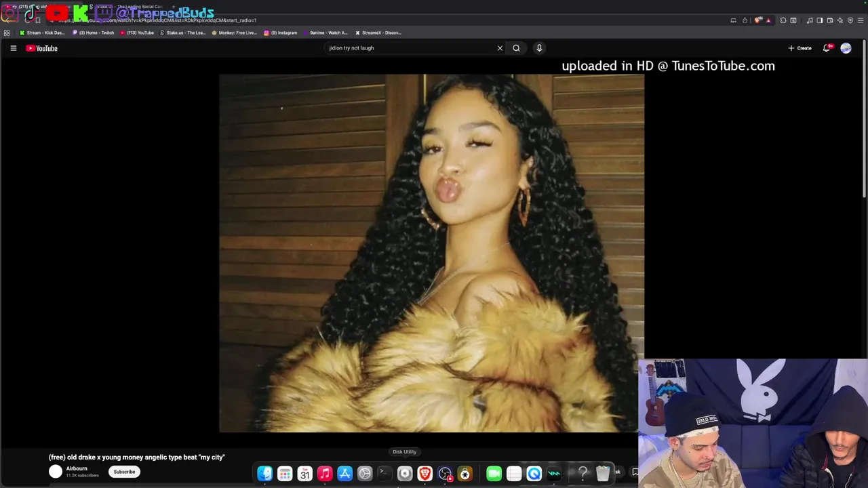Open the question mark app in the Dock
The width and height of the screenshot is (868, 488).
click(x=583, y=474)
